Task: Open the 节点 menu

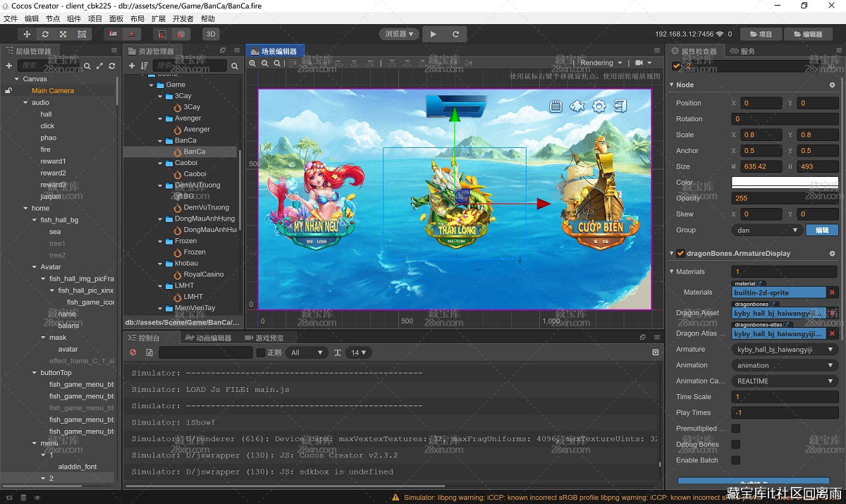Action: (53, 19)
